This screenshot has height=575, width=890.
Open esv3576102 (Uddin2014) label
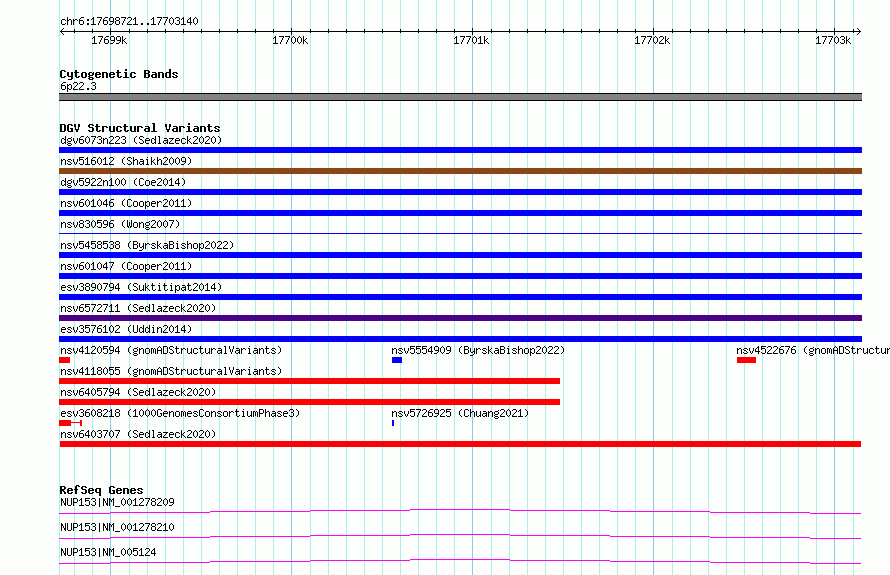tap(126, 329)
